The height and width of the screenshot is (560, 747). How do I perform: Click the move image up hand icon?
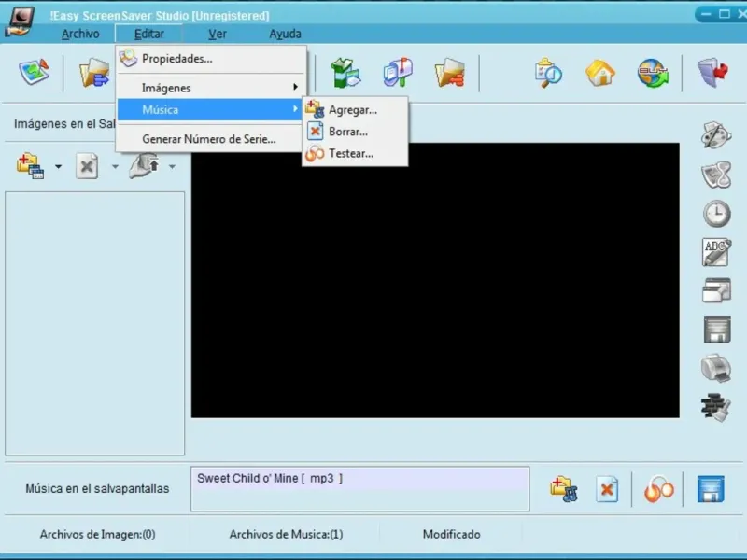click(145, 165)
